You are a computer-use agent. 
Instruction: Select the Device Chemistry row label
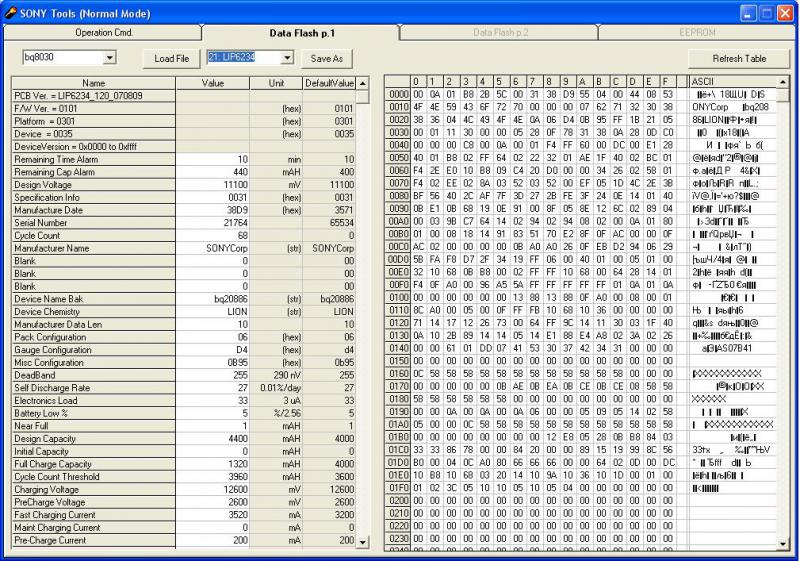93,312
